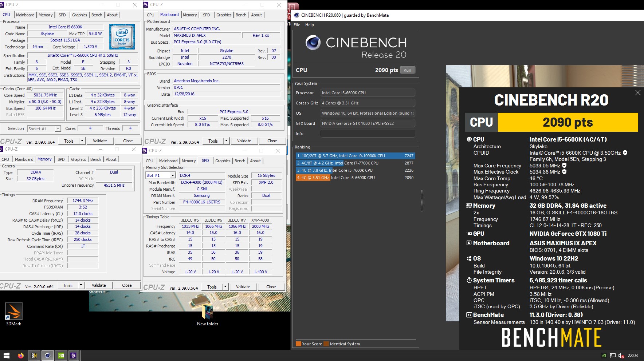Open the Socket #1 selection dropdown

click(x=44, y=129)
